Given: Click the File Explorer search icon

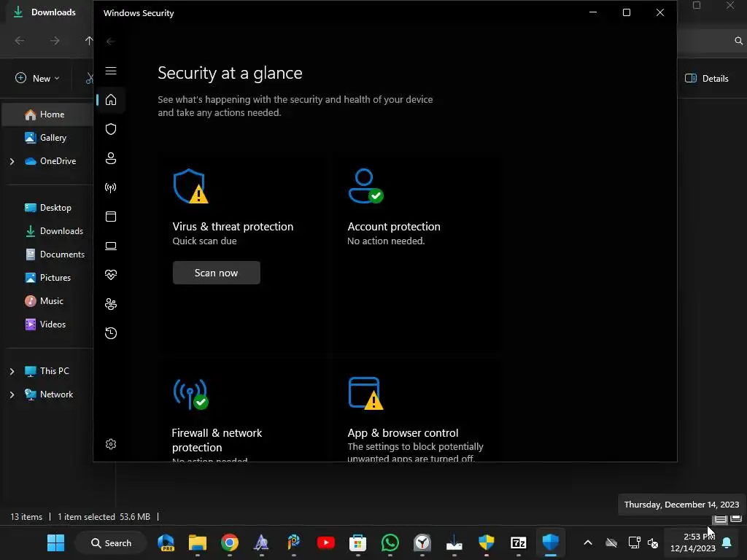Looking at the screenshot, I should [x=738, y=41].
